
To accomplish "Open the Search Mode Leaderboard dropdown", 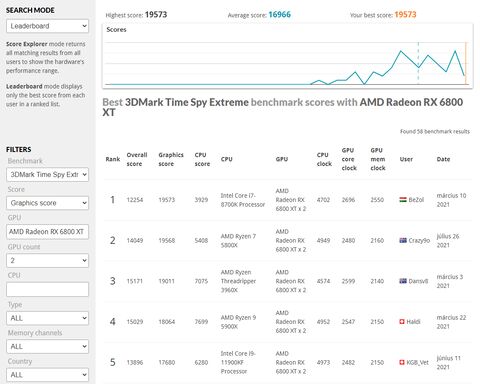I will 47,26.
